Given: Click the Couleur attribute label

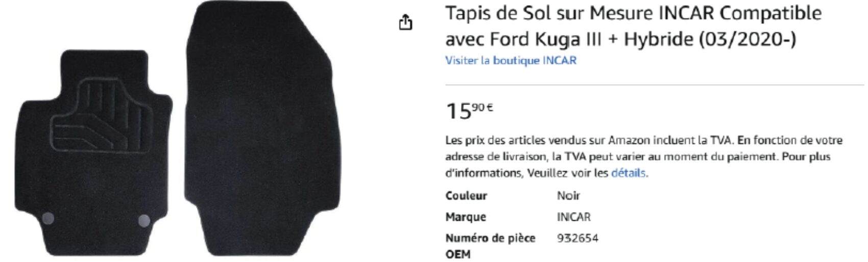Looking at the screenshot, I should 466,196.
